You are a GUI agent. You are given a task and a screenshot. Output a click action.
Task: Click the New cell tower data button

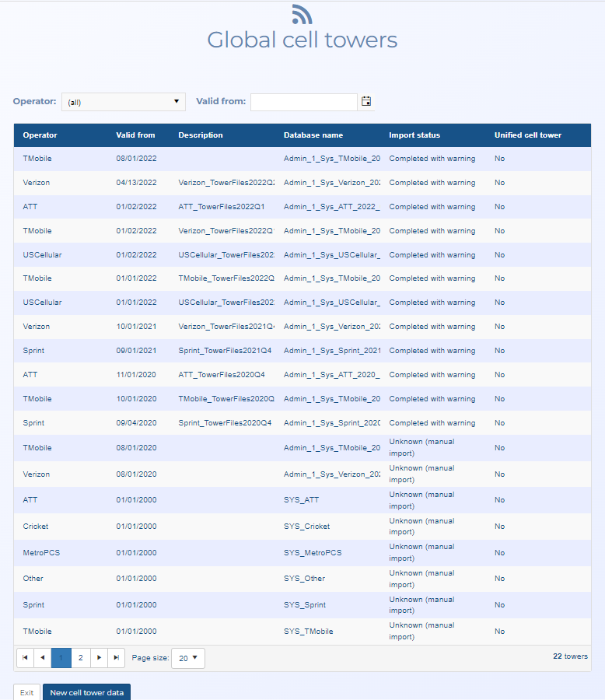[x=86, y=692]
